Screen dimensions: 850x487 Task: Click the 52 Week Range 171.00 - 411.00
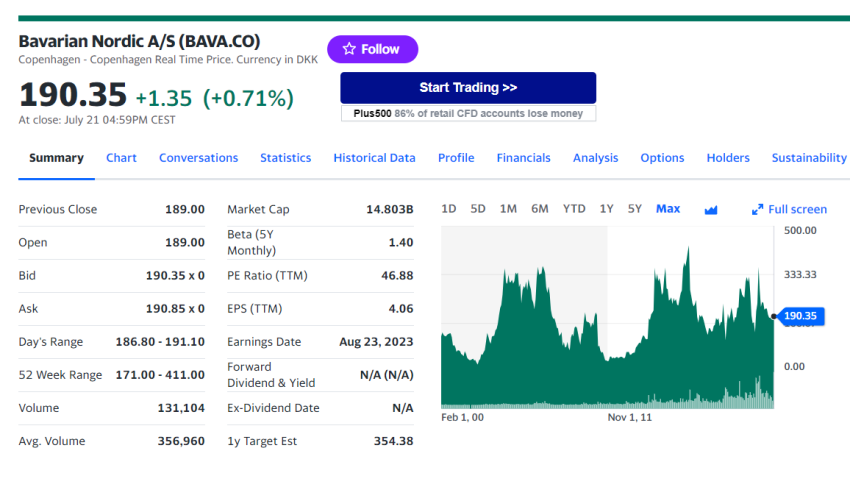coord(160,375)
